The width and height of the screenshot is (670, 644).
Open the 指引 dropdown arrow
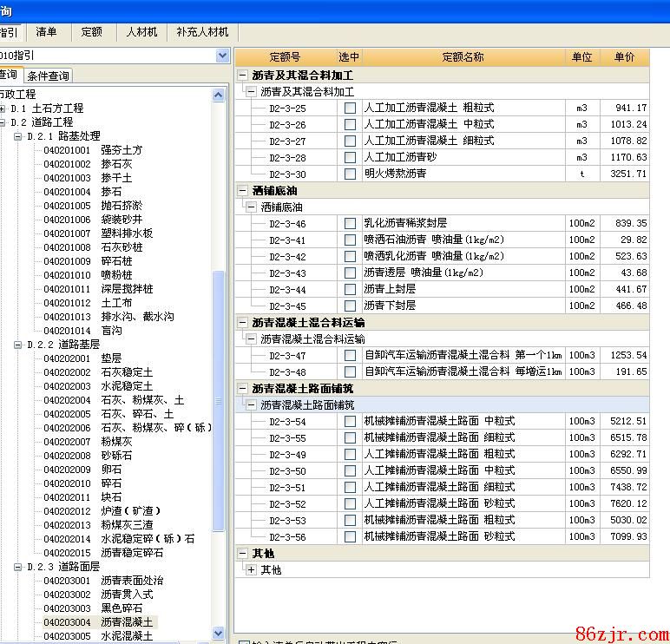pyautogui.click(x=223, y=56)
